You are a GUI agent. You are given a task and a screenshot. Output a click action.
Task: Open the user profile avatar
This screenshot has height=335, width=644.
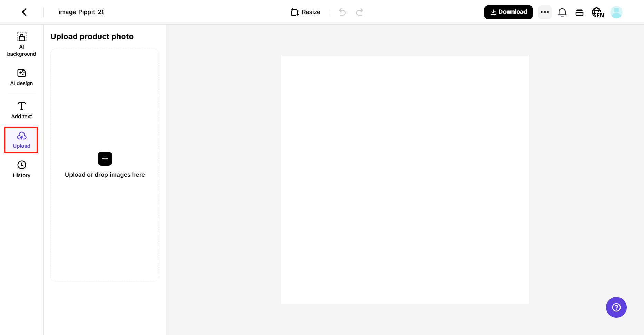coord(616,12)
